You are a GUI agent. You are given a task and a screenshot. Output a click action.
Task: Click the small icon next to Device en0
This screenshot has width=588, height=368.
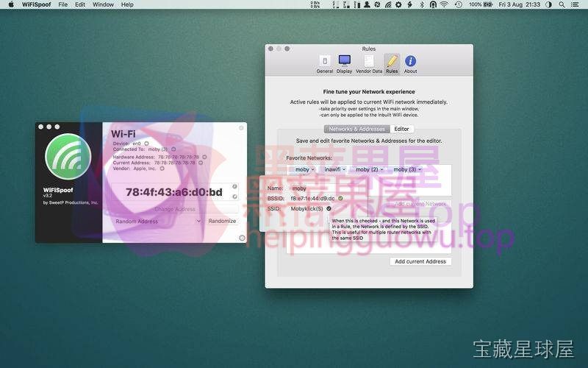(x=146, y=144)
